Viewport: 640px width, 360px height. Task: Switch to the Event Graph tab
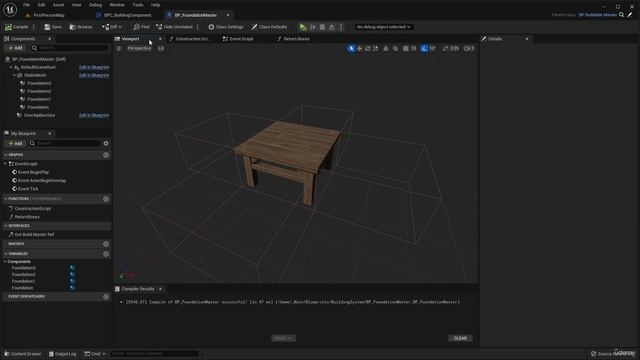point(238,39)
